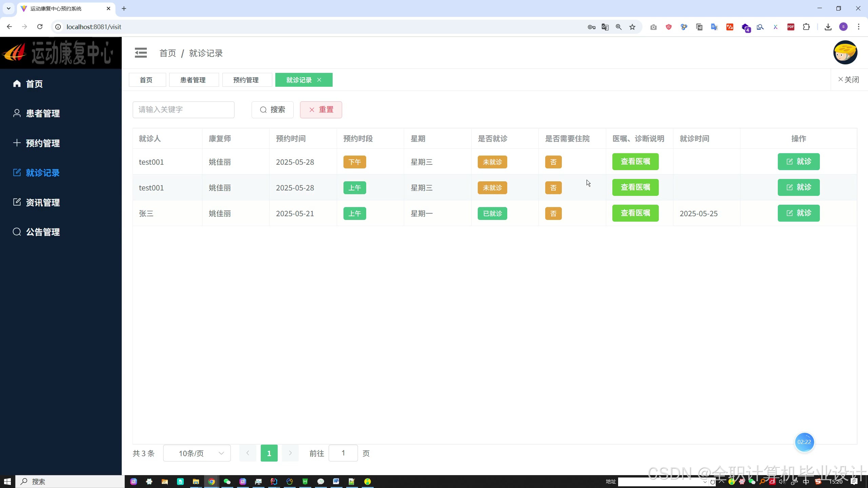This screenshot has width=868, height=488.
Task: View 查看医嘱 for 张三 row
Action: (x=635, y=213)
